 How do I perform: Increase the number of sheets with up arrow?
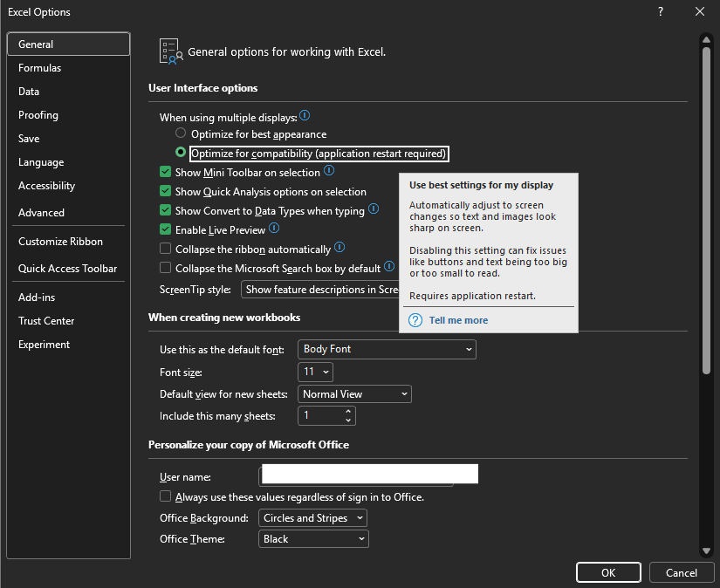(x=348, y=411)
